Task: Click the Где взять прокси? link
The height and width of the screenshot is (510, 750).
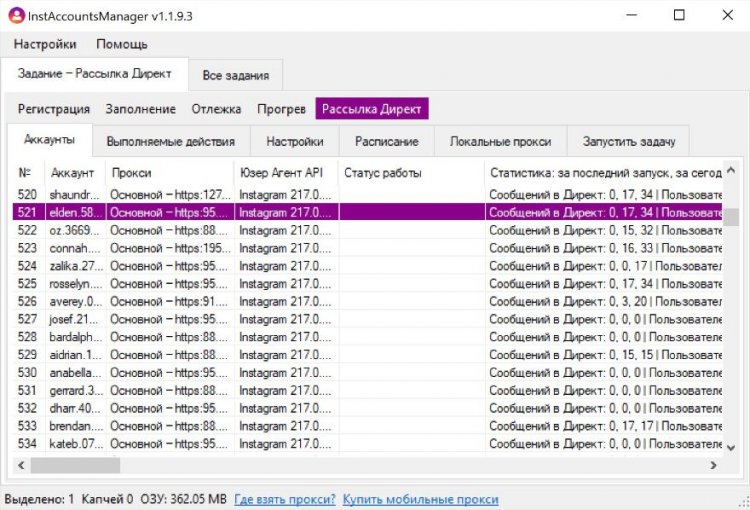Action: click(x=285, y=499)
